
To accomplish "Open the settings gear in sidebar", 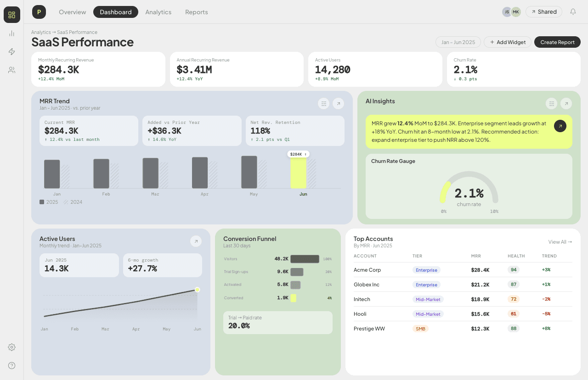I will tap(12, 347).
